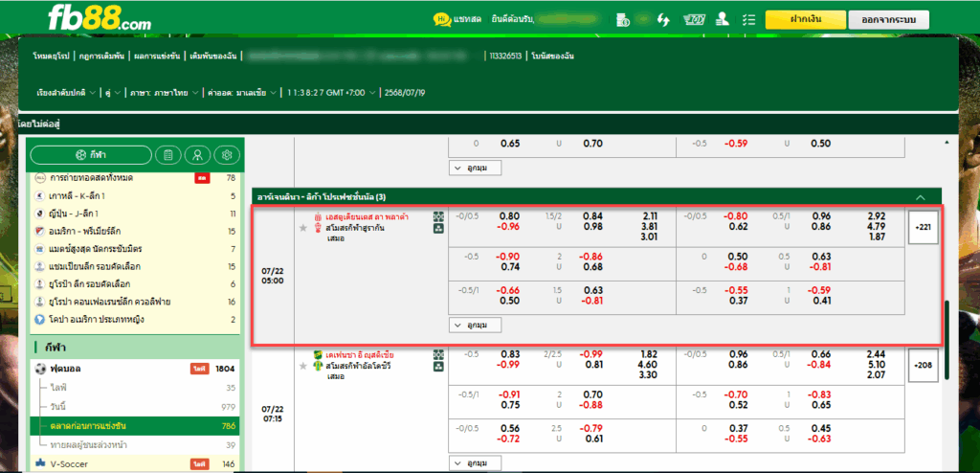The height and width of the screenshot is (473, 980).
Task: Select the กีฬา sports tab in sidebar
Action: pyautogui.click(x=91, y=154)
